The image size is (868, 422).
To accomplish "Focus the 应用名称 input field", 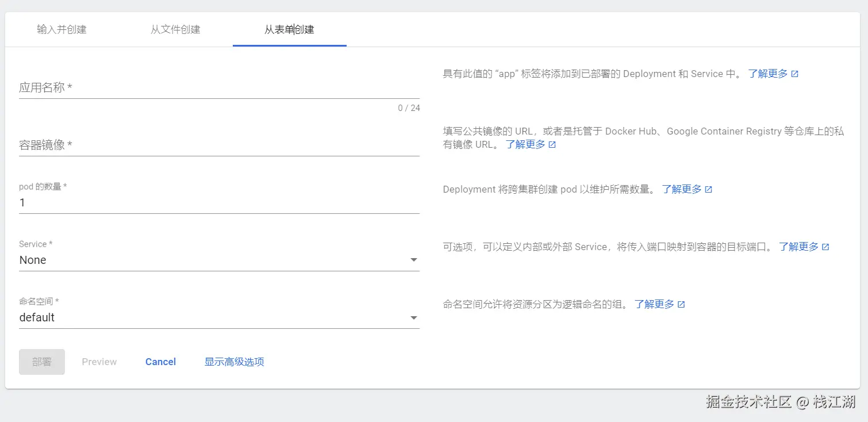I will click(218, 88).
